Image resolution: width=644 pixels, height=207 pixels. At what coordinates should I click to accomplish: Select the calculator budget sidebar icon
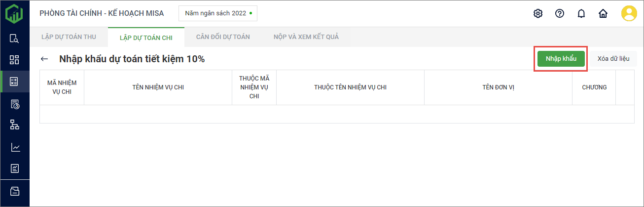[14, 82]
